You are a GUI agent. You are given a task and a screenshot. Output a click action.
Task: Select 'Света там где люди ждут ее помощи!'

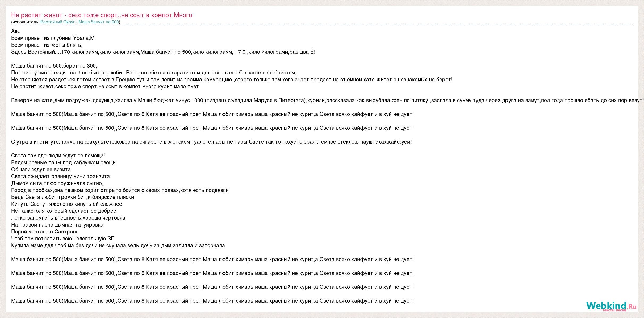pos(58,156)
